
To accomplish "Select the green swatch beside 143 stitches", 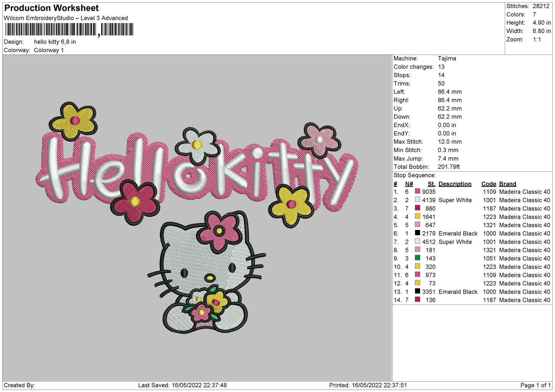I will point(417,258).
